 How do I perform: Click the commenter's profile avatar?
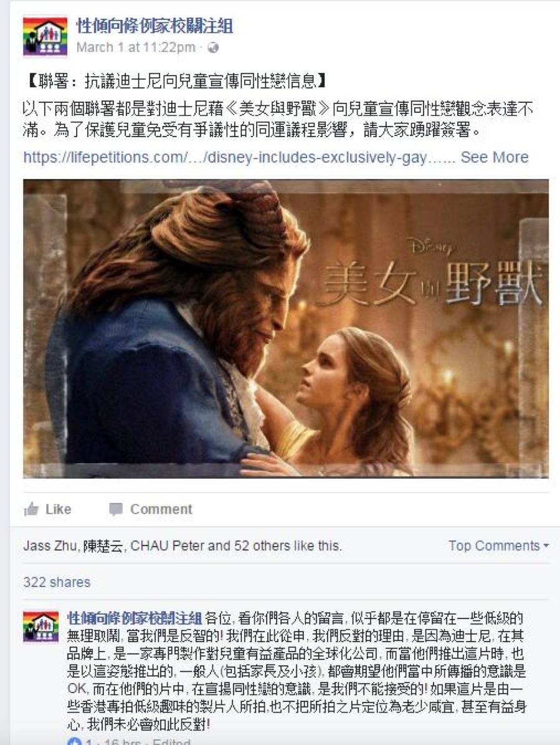click(x=41, y=627)
